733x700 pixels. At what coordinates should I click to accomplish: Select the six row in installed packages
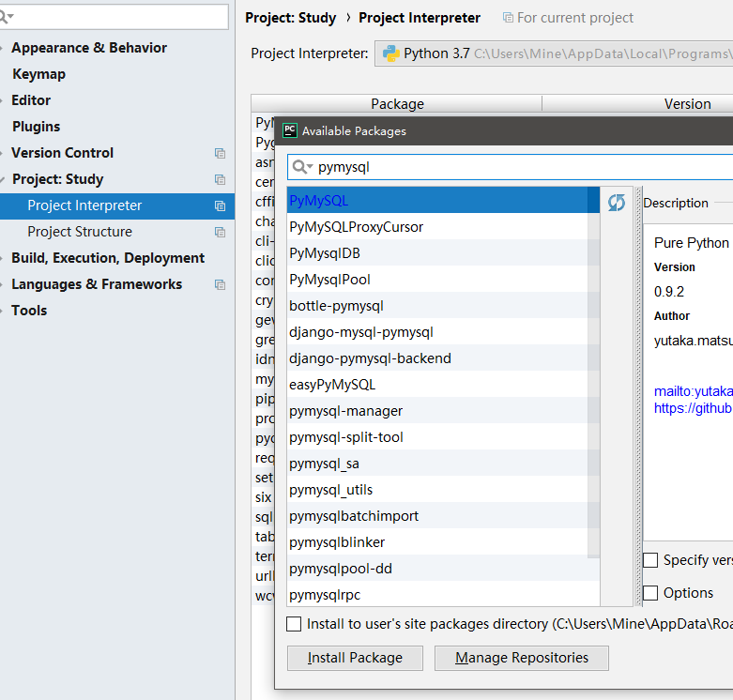(263, 497)
